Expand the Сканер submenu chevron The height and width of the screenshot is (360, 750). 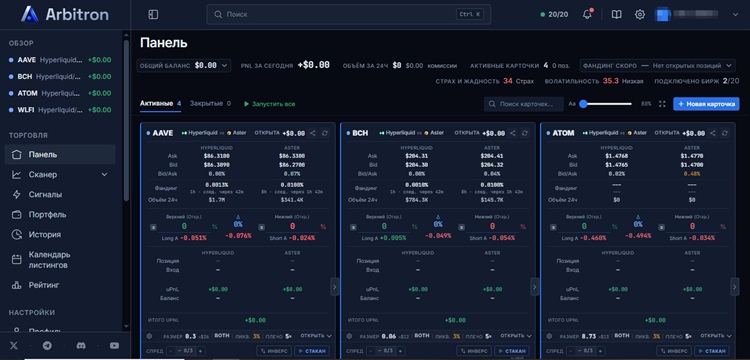point(105,175)
